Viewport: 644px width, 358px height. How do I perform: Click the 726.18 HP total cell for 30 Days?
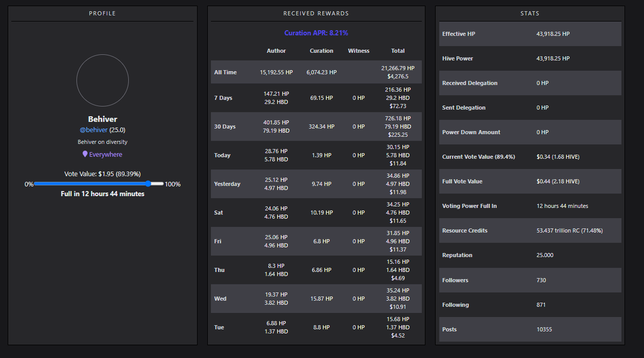click(x=398, y=126)
